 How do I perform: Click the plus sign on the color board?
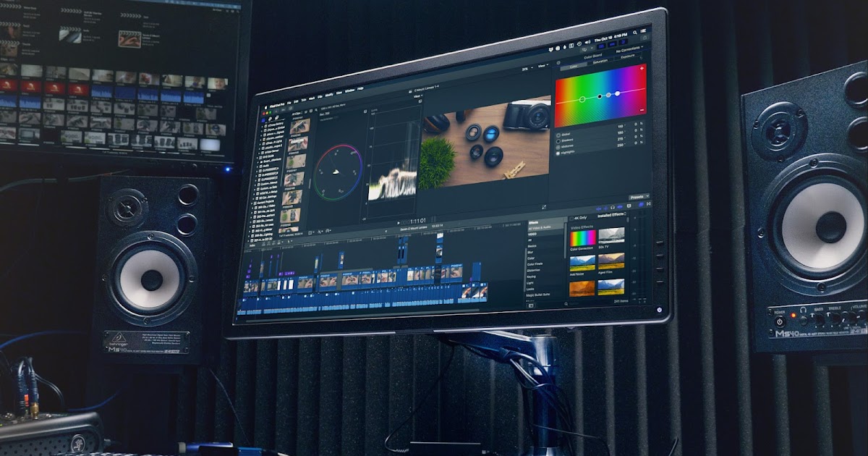coord(642,69)
